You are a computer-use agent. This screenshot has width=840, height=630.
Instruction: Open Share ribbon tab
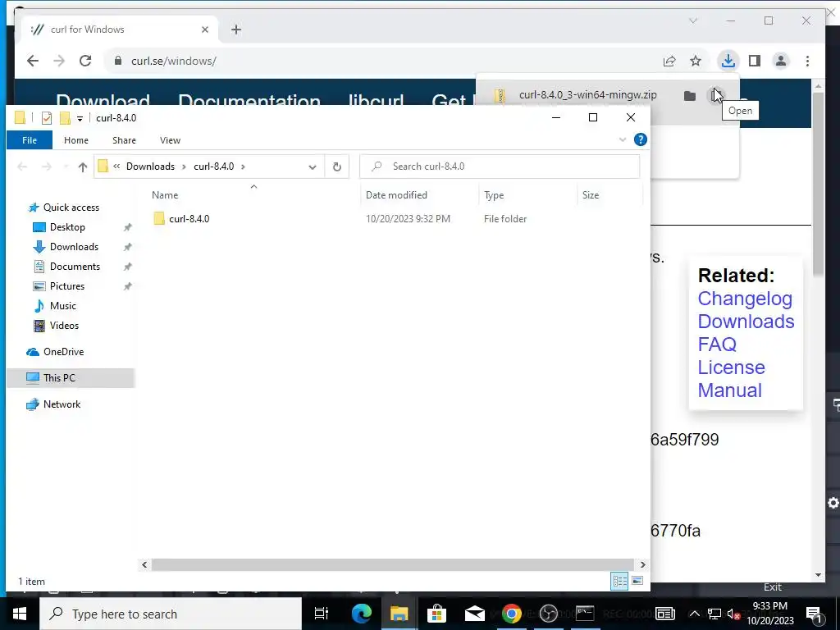coord(124,140)
